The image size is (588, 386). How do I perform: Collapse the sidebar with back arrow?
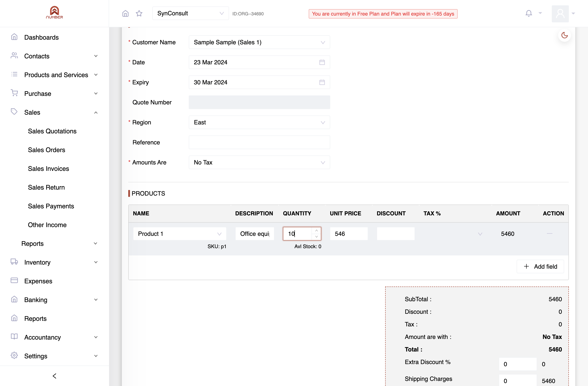click(54, 376)
